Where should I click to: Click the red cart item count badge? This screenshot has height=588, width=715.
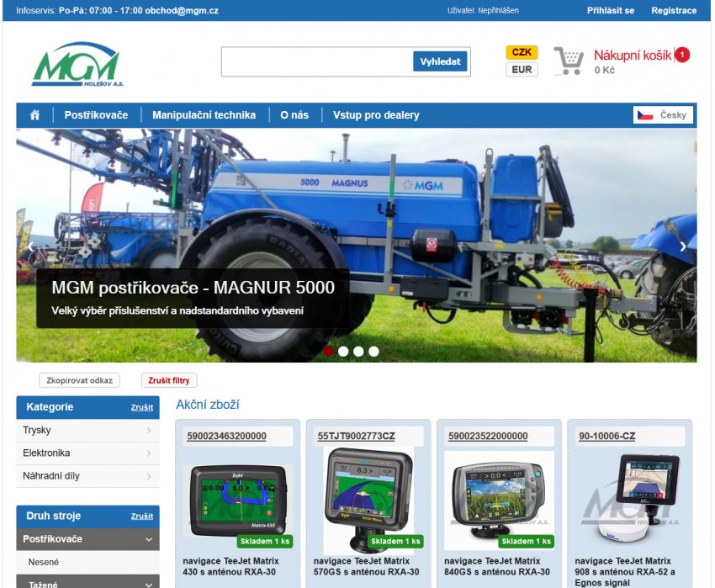coord(682,55)
